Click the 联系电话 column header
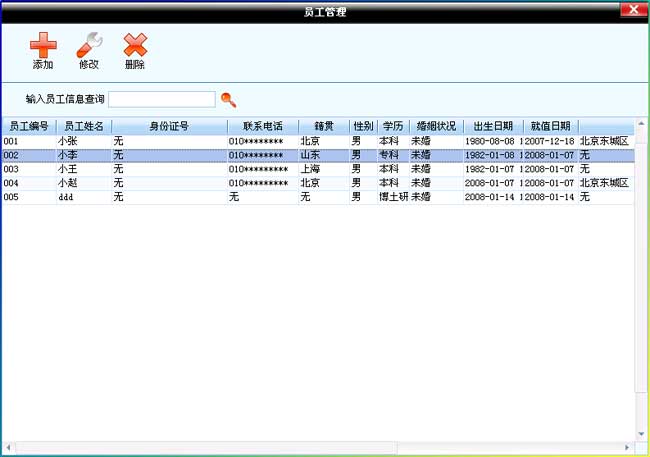The height and width of the screenshot is (457, 650). point(262,127)
